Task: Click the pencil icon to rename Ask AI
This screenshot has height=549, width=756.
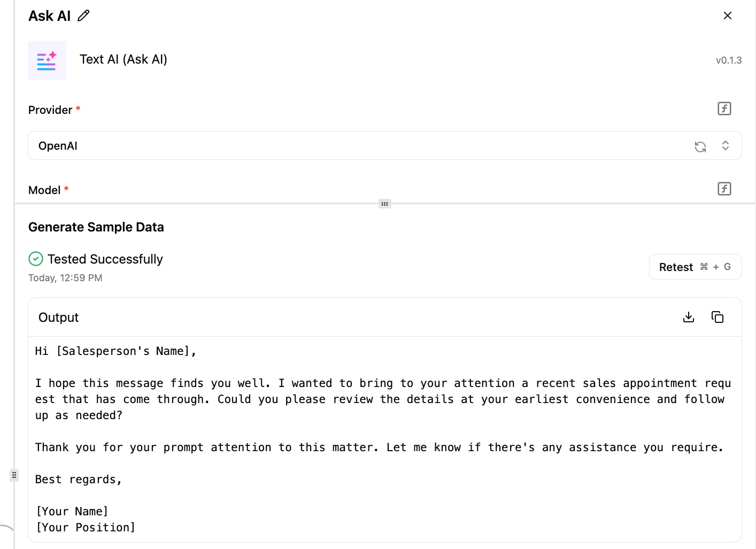Action: pos(83,16)
